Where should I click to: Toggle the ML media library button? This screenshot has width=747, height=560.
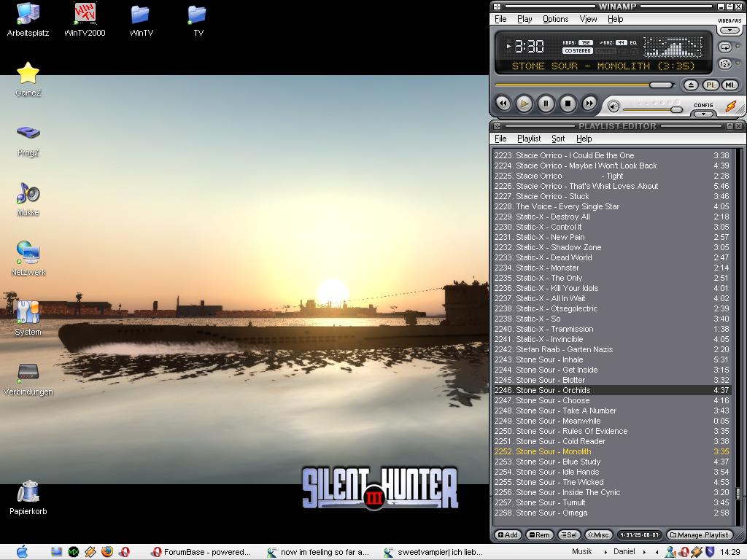coord(729,85)
